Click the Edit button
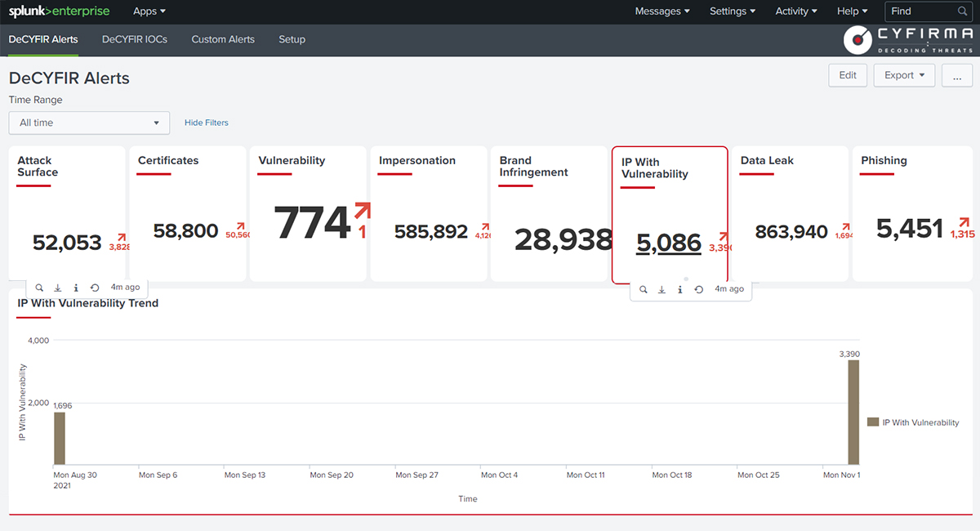This screenshot has width=980, height=531. (x=848, y=75)
